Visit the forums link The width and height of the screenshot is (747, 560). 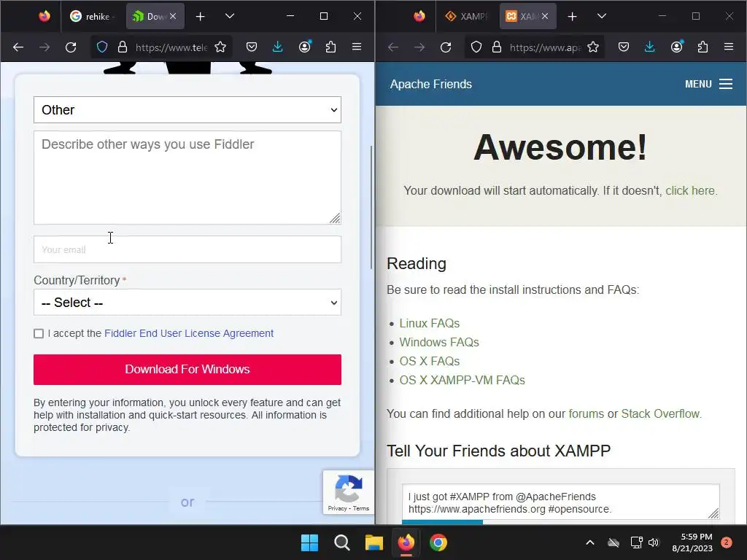coord(586,414)
